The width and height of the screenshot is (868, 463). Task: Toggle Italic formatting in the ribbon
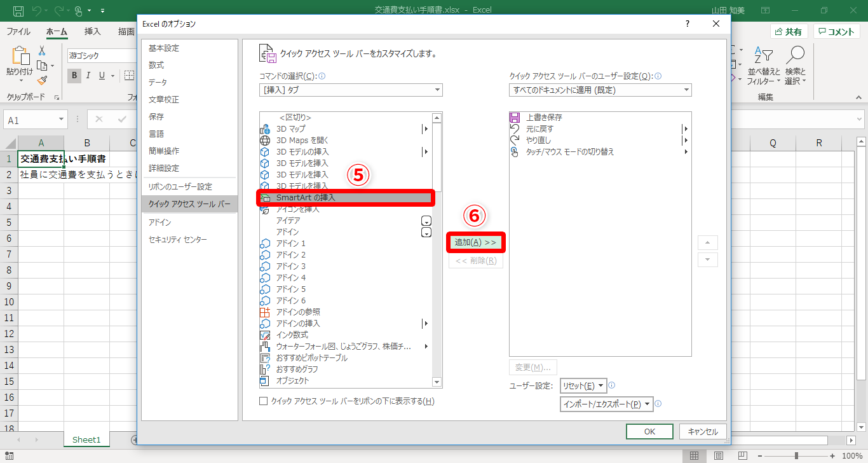click(x=88, y=76)
